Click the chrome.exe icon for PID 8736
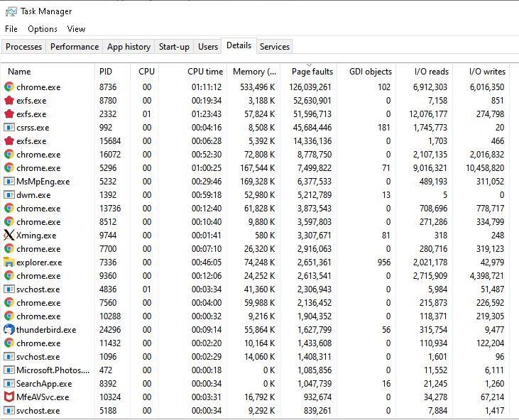The height and width of the screenshot is (420, 519). 9,87
